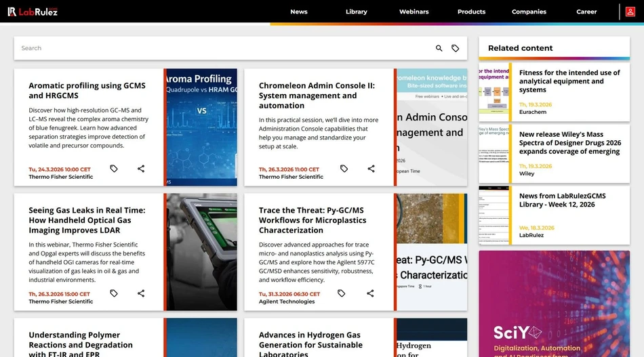This screenshot has width=644, height=357.
Task: Click tag icon on Chromeleon Admin Console card
Action: tap(344, 169)
